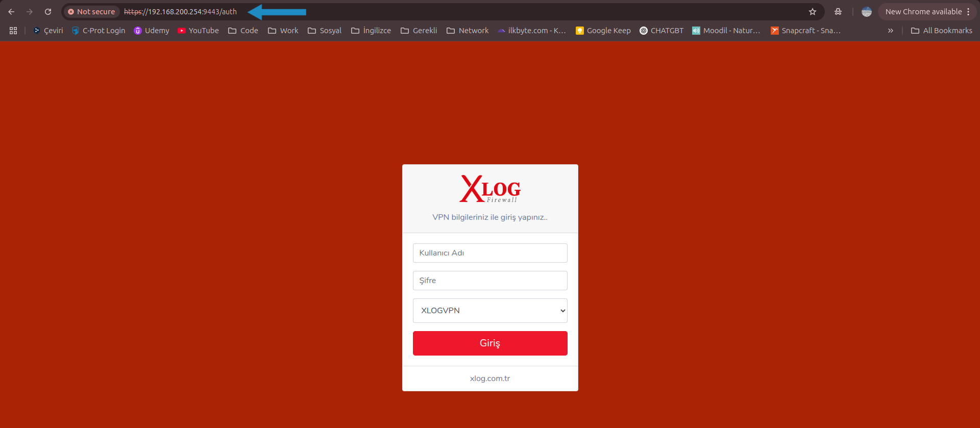
Task: Click the red Giriş login button
Action: tap(490, 343)
